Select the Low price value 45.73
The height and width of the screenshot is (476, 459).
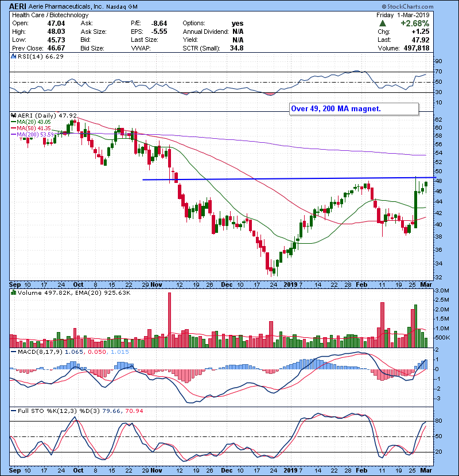point(56,40)
